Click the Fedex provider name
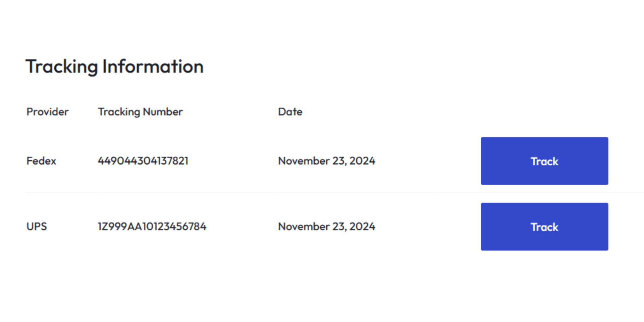644x322 pixels. click(41, 161)
